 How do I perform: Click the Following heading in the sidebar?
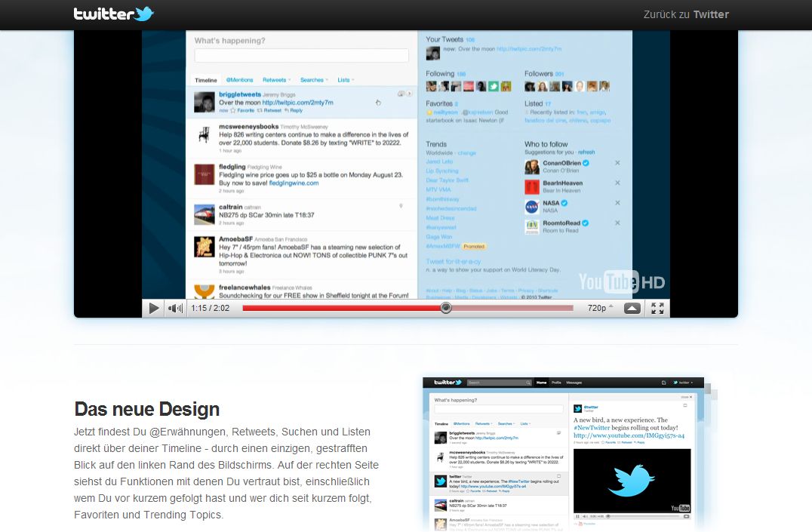tap(440, 73)
